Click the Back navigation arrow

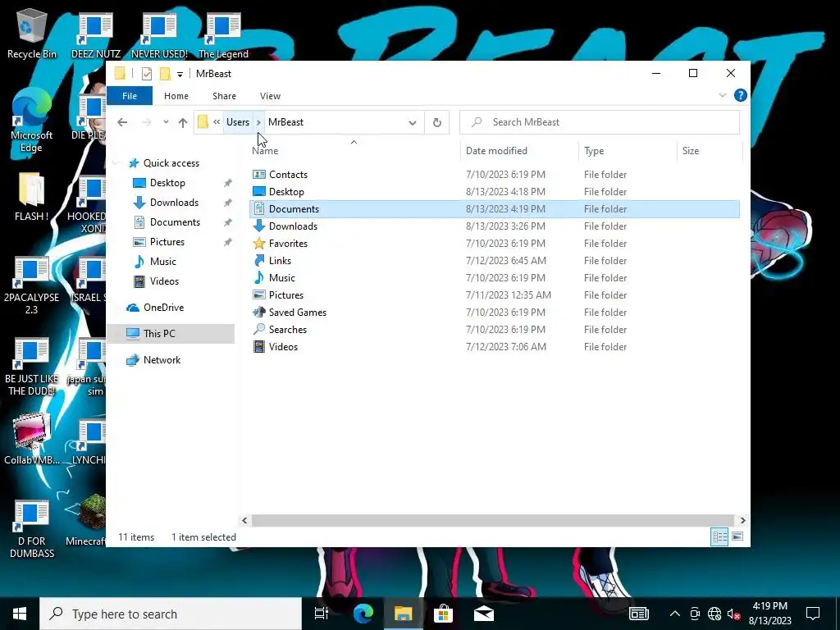pos(122,122)
